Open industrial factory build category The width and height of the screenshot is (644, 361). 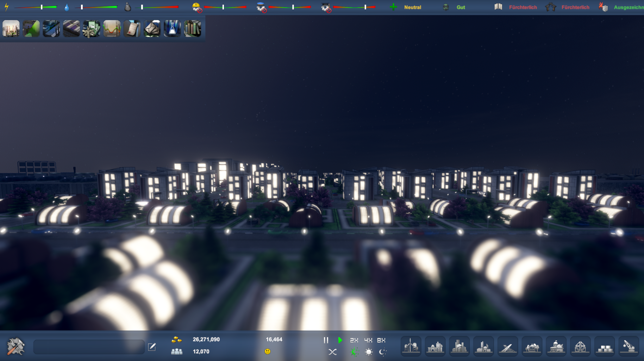pos(484,346)
